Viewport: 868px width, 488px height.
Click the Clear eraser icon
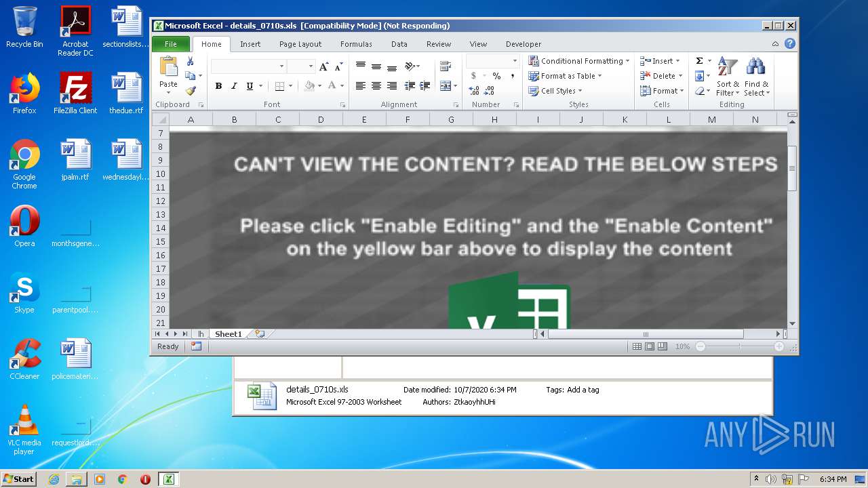pos(699,91)
